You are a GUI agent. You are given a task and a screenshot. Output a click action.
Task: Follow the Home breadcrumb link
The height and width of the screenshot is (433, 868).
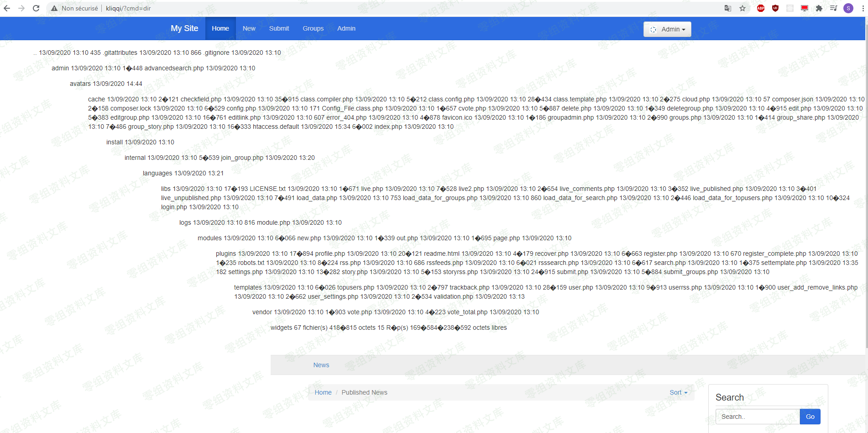[x=323, y=392]
